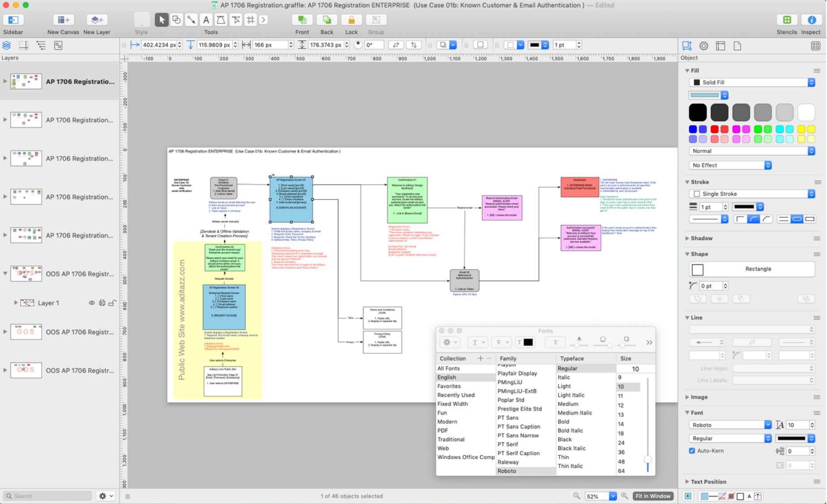The width and height of the screenshot is (827, 504).
Task: Open the No Effect dropdown
Action: (730, 165)
